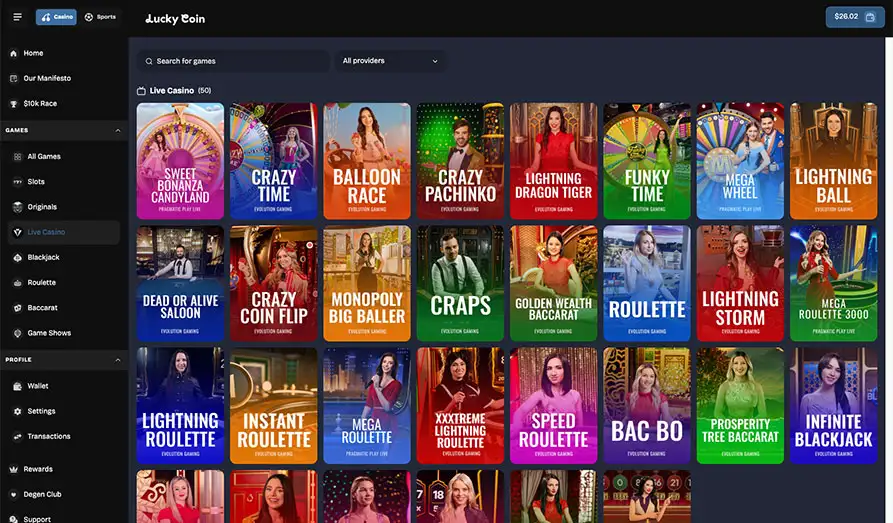Click the Transactions arrows icon
The image size is (893, 523).
pyautogui.click(x=18, y=436)
